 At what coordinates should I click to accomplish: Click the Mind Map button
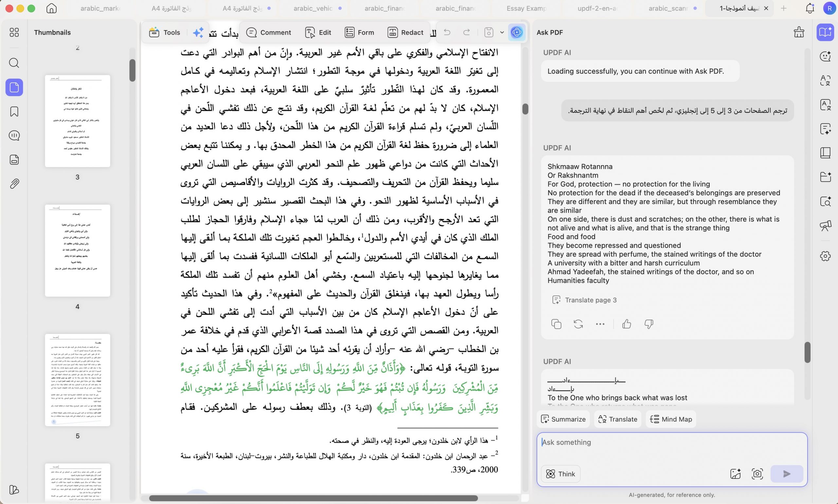tap(671, 419)
